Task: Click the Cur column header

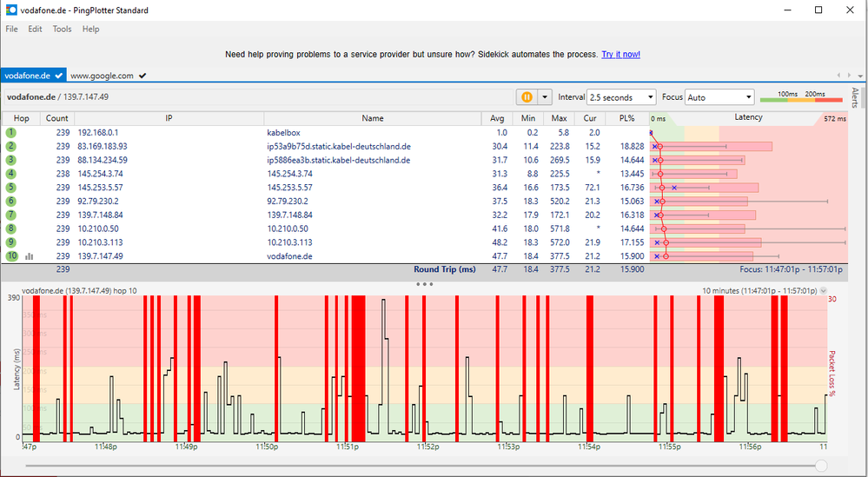Action: point(590,118)
